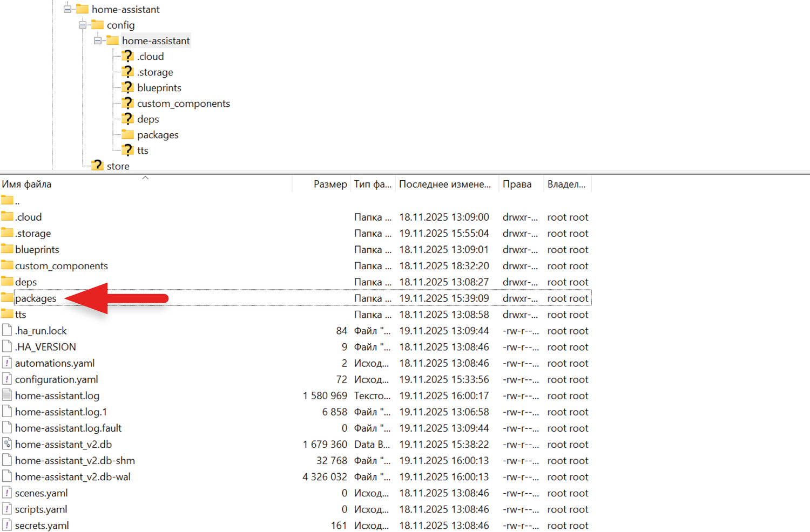Click the home-assistant.log text file icon
The image size is (810, 532).
coord(7,395)
